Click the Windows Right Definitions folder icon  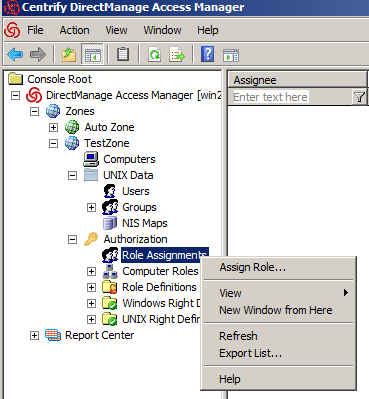click(x=110, y=303)
